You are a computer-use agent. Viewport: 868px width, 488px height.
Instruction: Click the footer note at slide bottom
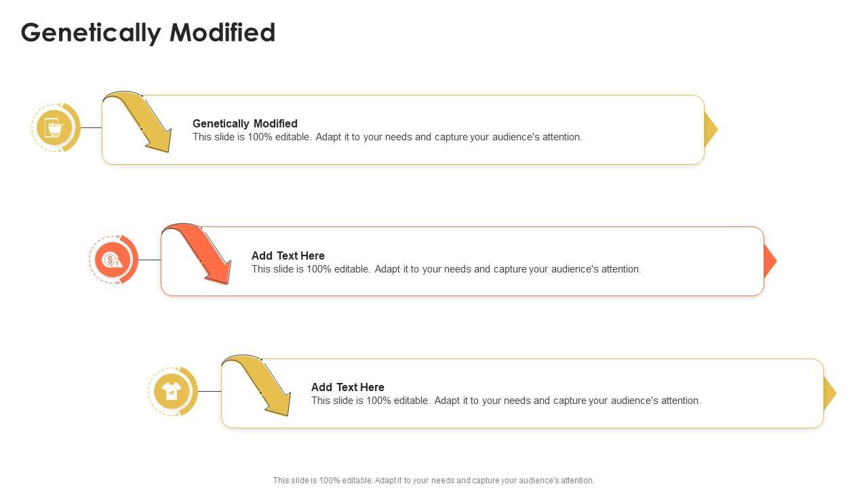434,480
